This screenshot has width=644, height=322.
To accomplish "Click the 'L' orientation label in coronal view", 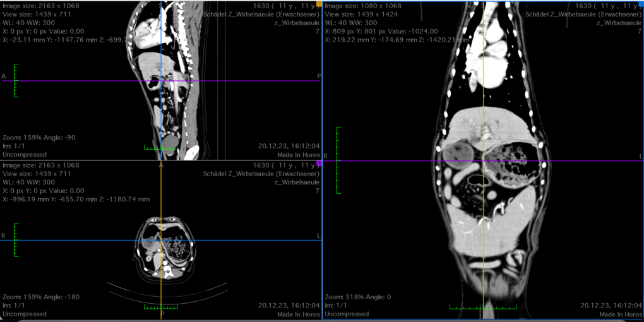I will [640, 155].
